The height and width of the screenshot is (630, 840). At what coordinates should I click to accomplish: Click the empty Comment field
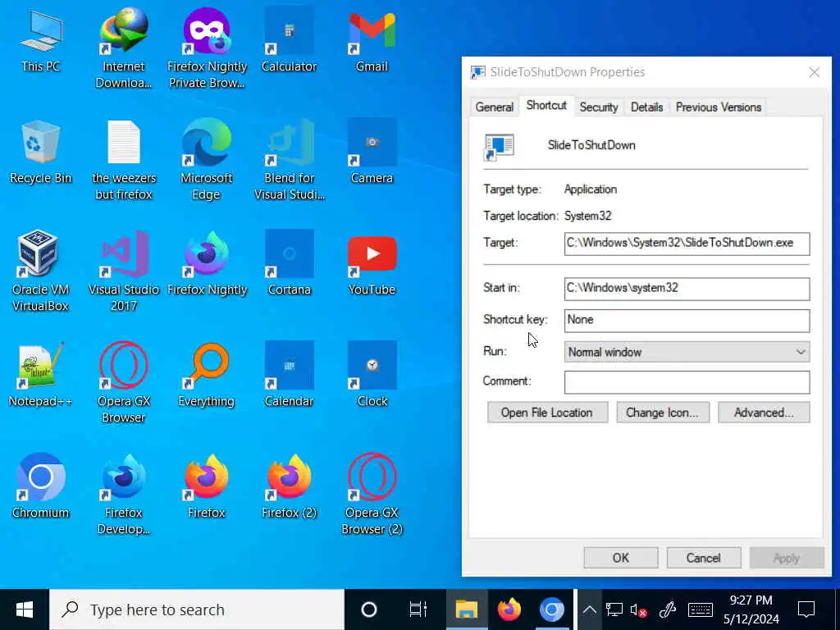687,382
